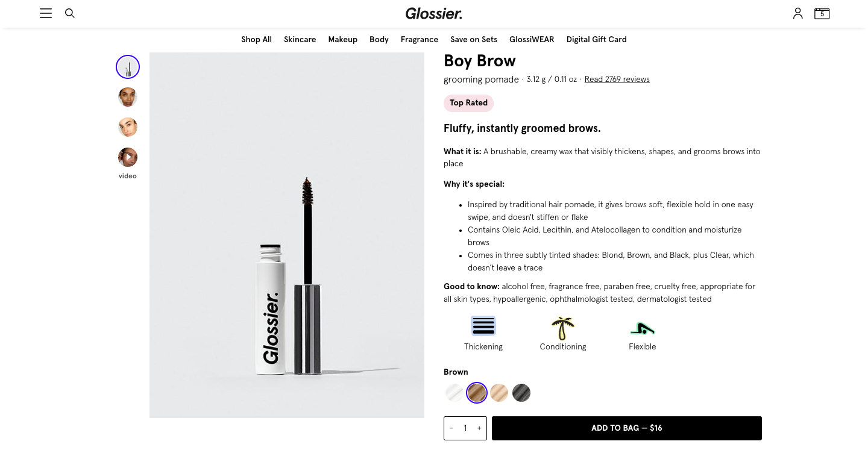Click the Glossier logo in the header
The height and width of the screenshot is (450, 868).
click(433, 13)
